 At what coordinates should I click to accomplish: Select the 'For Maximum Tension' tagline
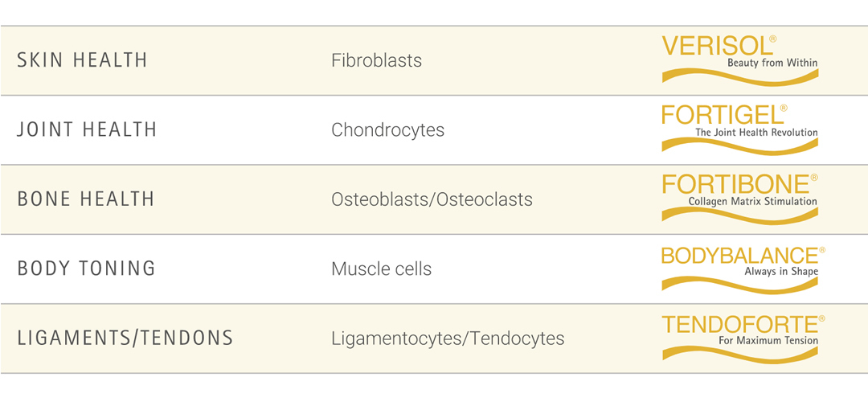click(768, 340)
